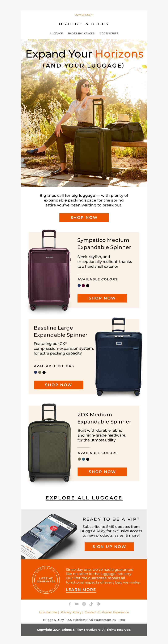The image size is (168, 644).
Task: Open the Luggage menu item
Action: coord(56,34)
